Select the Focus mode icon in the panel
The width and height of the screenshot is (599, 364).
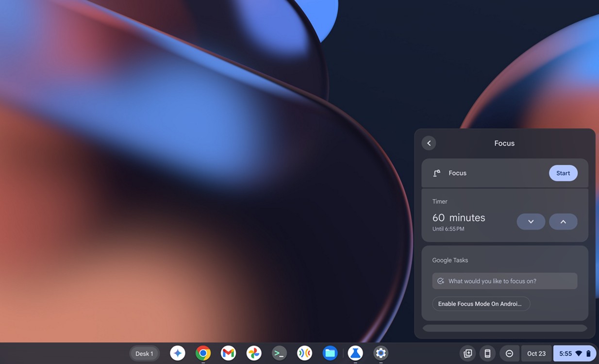(436, 173)
